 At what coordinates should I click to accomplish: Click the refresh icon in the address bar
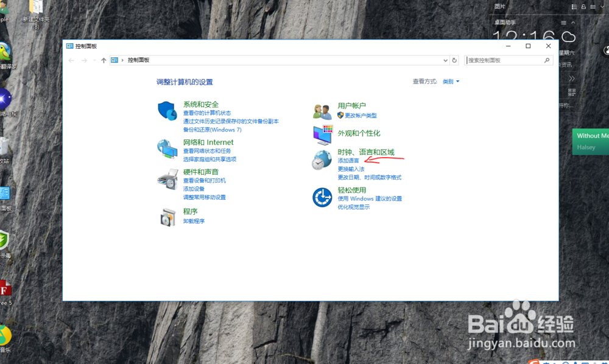click(453, 60)
